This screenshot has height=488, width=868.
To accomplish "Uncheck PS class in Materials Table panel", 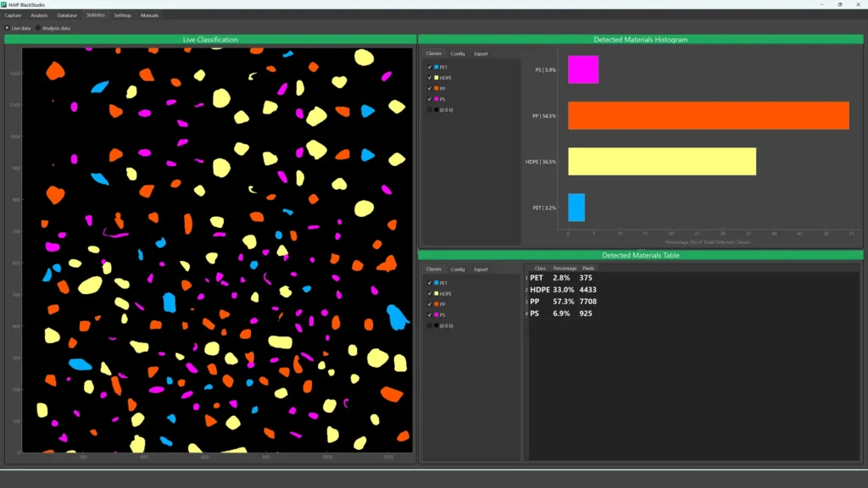I will pyautogui.click(x=430, y=315).
